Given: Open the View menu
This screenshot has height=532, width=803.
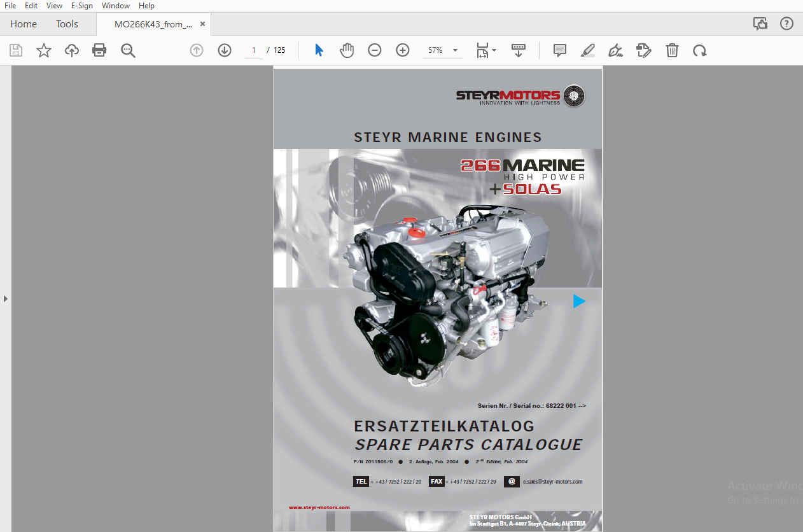Looking at the screenshot, I should (x=54, y=6).
